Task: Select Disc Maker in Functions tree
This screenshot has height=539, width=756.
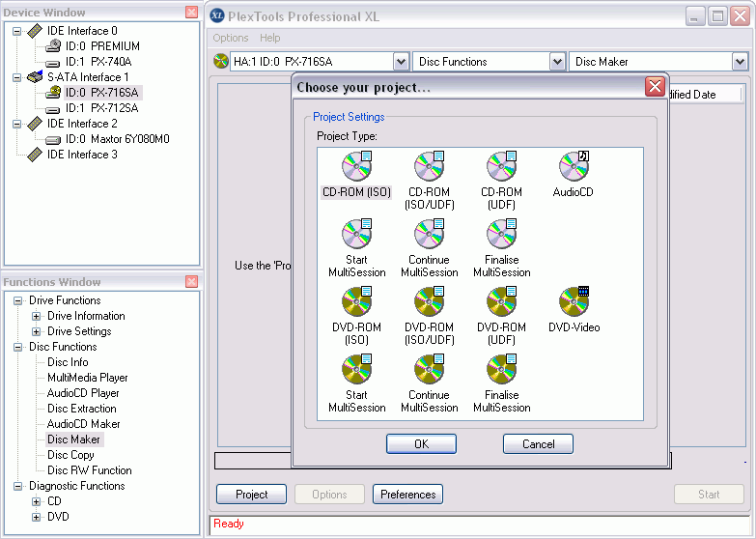Action: point(73,440)
